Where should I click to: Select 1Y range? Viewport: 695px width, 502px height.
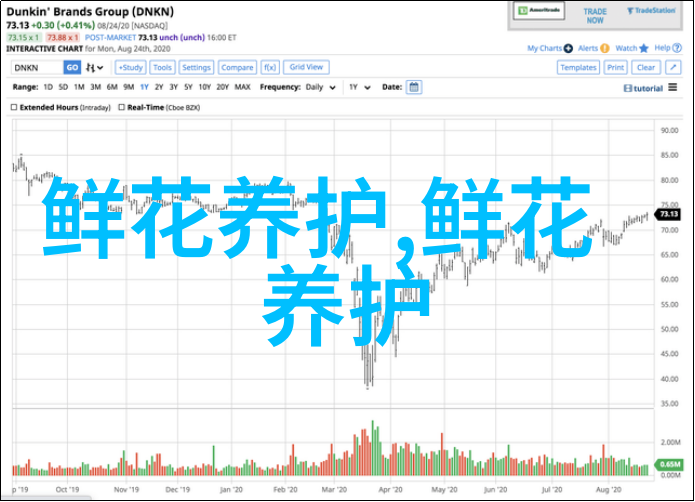[144, 87]
